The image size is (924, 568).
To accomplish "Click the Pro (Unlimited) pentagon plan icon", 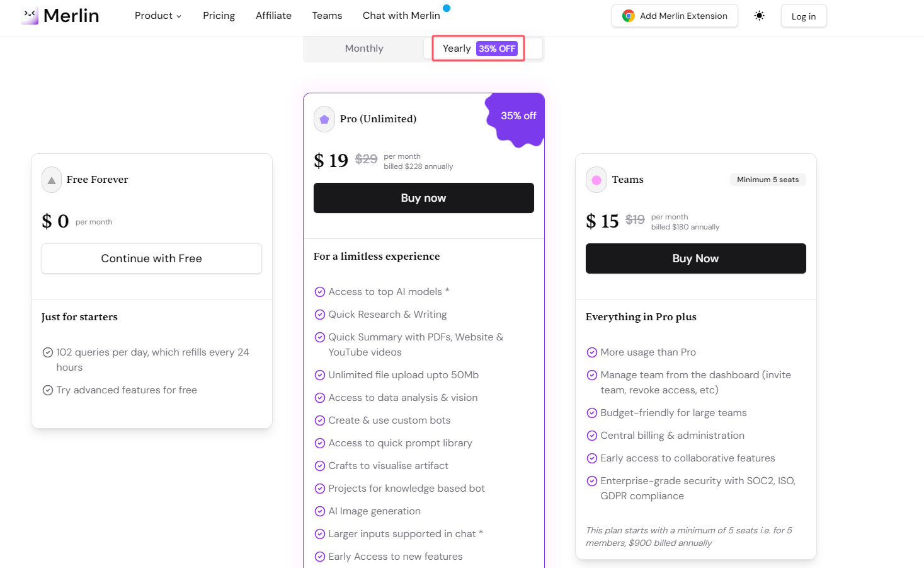I will pyautogui.click(x=324, y=119).
